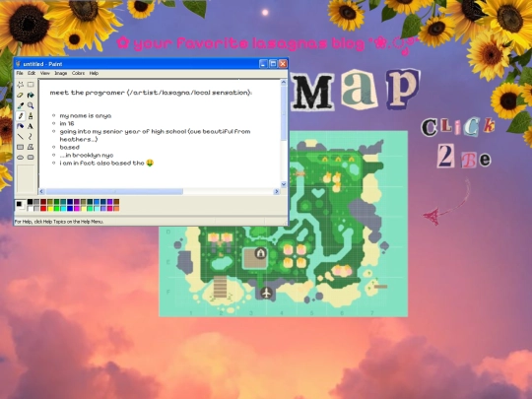The image size is (532, 399).
Task: Open the Colors menu
Action: [x=78, y=73]
